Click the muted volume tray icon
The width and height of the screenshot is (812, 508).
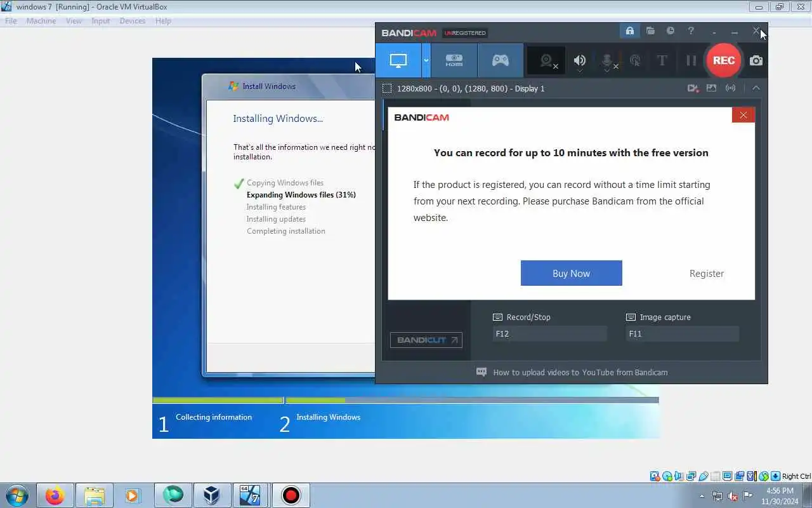[x=732, y=496]
